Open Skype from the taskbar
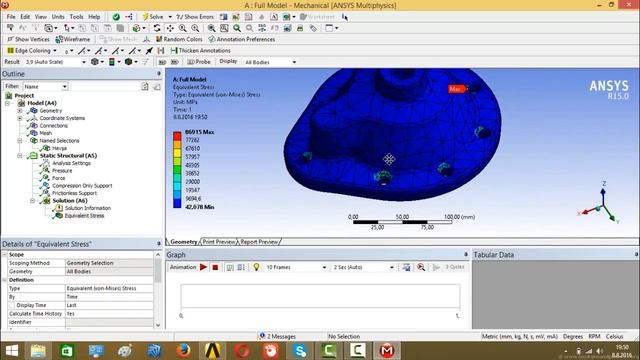 click(x=300, y=351)
